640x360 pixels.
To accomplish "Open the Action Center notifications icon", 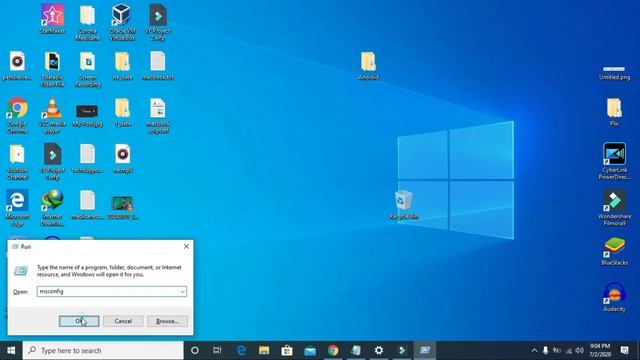I will [x=624, y=350].
